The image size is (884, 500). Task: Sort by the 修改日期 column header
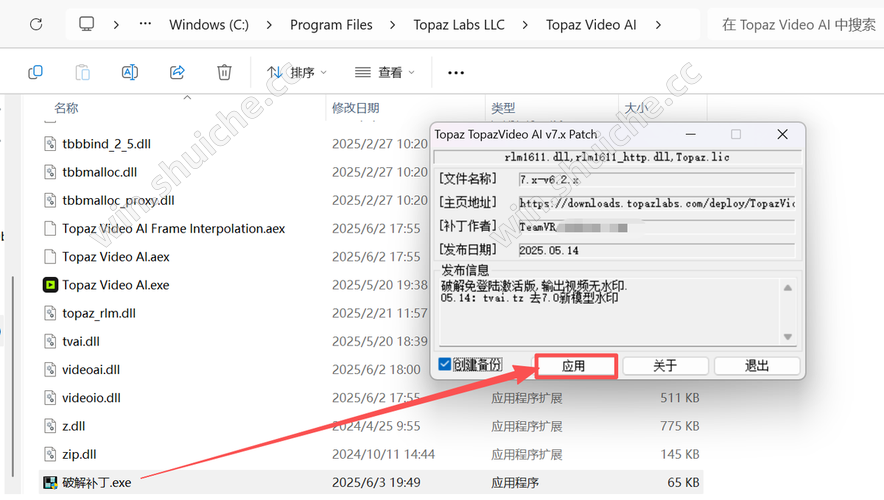pos(355,108)
